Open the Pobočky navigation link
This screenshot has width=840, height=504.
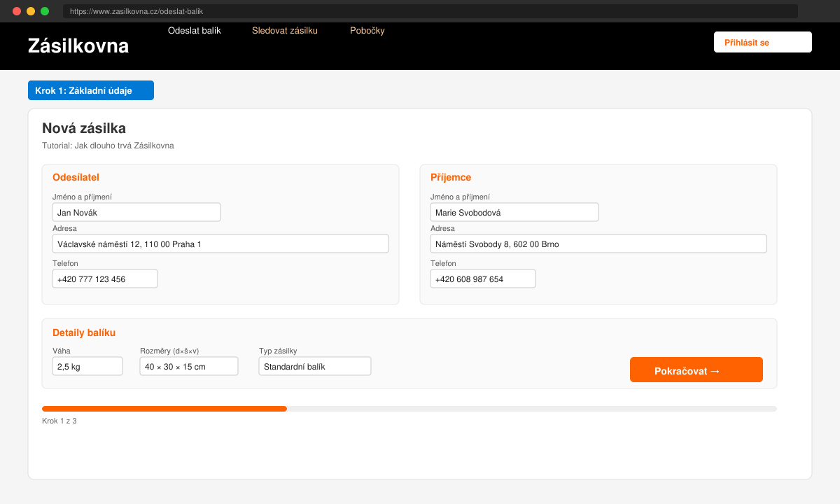pos(367,31)
